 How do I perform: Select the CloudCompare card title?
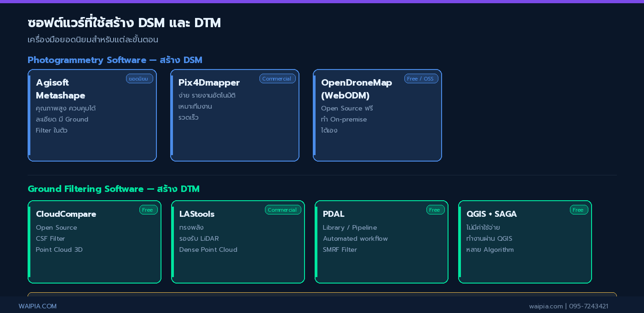coord(66,214)
